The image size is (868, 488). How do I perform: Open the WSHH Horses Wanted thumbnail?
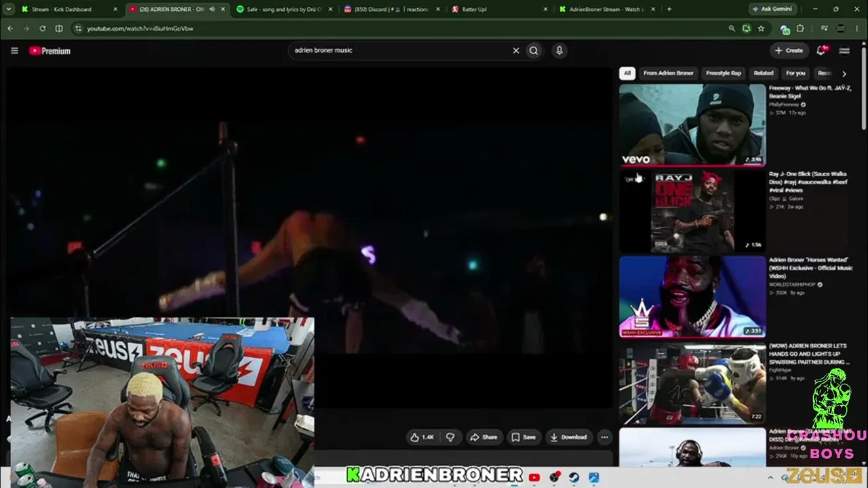pyautogui.click(x=692, y=297)
